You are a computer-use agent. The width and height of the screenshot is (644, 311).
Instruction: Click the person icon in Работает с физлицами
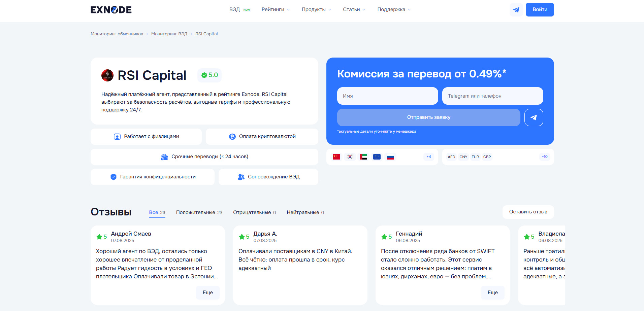[117, 137]
